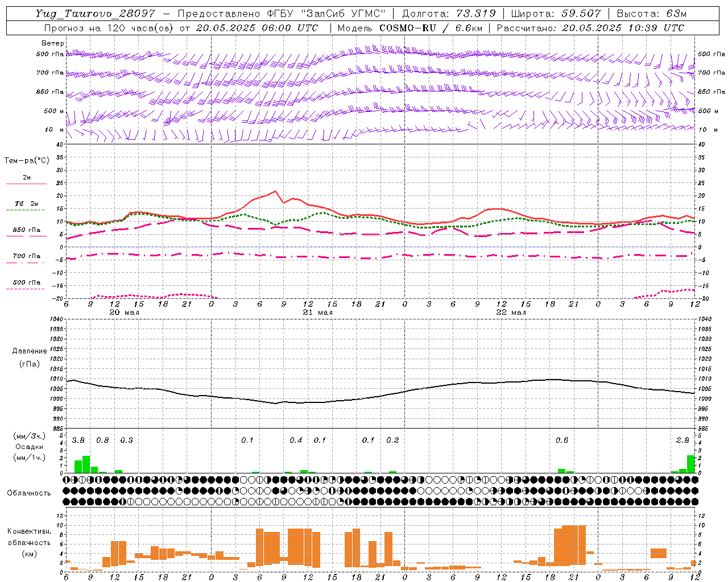
Task: Click the 0.8 precipitation total
Action: (x=102, y=440)
